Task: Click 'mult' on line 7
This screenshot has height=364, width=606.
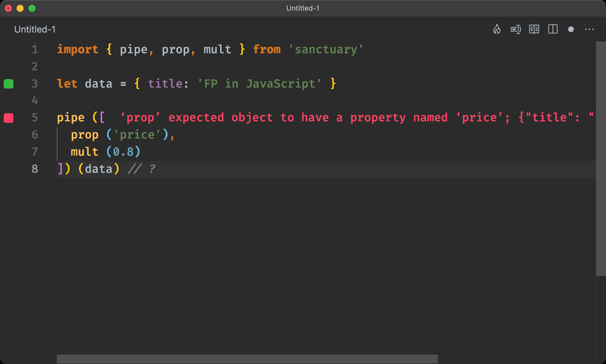Action: [84, 152]
